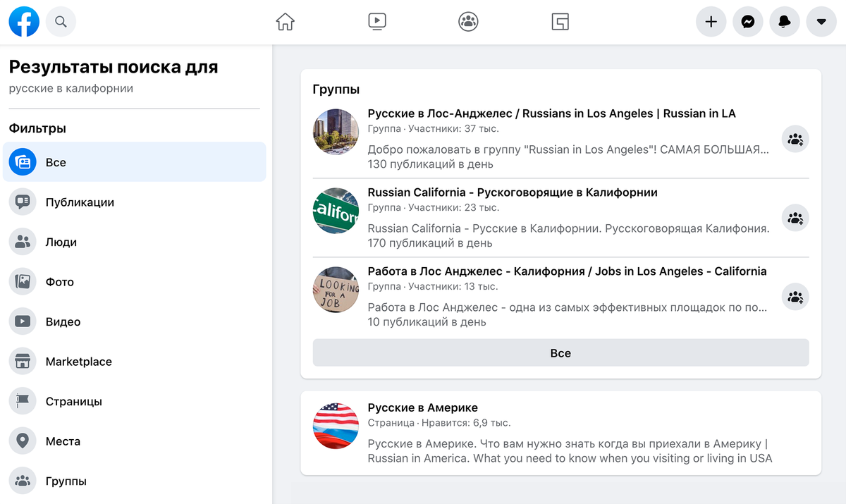Image resolution: width=846 pixels, height=504 pixels.
Task: Show notifications bell icon
Action: point(785,22)
